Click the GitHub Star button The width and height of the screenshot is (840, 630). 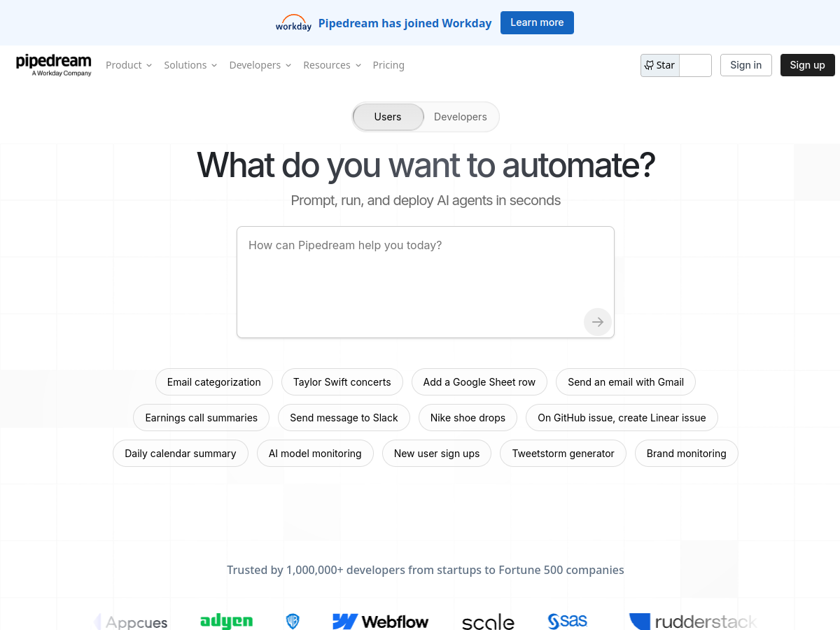point(660,65)
